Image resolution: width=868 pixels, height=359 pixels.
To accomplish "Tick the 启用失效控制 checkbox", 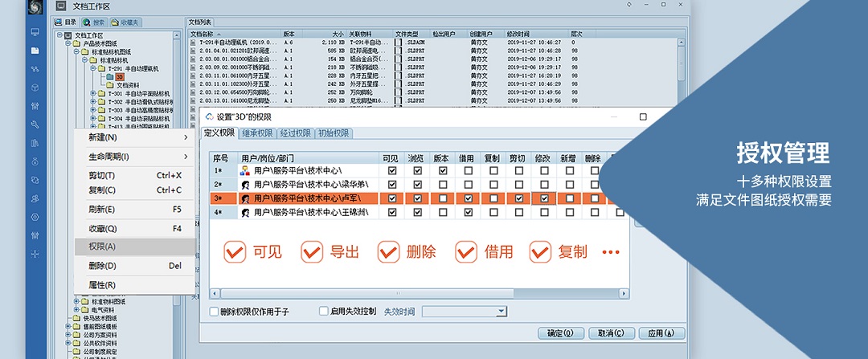I will point(324,311).
